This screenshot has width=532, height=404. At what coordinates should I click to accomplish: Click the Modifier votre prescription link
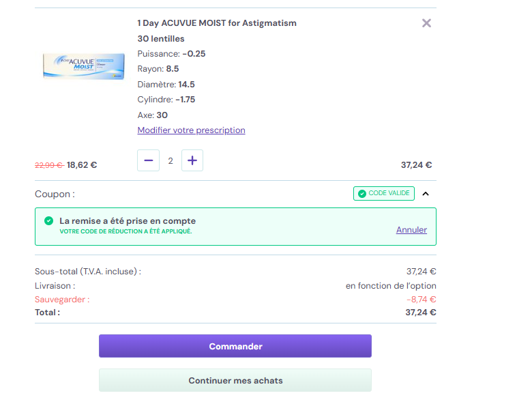point(191,130)
